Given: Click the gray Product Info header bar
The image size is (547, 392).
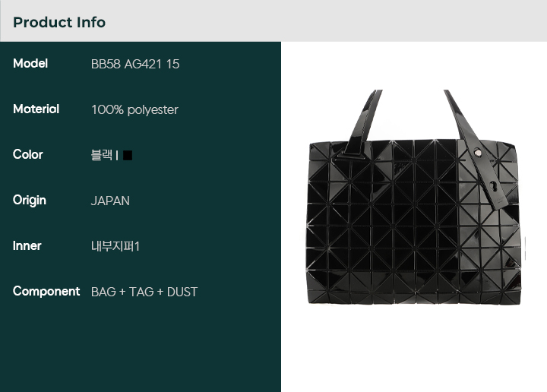Looking at the screenshot, I should pyautogui.click(x=273, y=21).
